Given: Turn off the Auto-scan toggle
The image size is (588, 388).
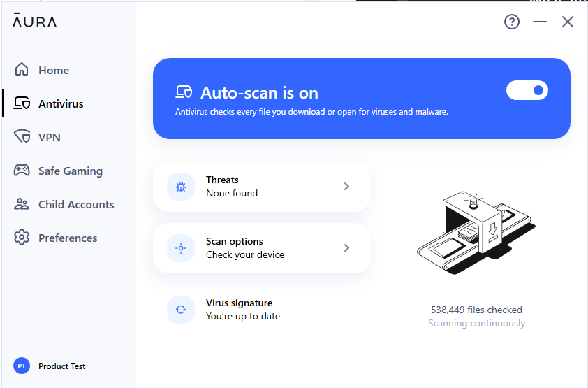Looking at the screenshot, I should tap(527, 90).
